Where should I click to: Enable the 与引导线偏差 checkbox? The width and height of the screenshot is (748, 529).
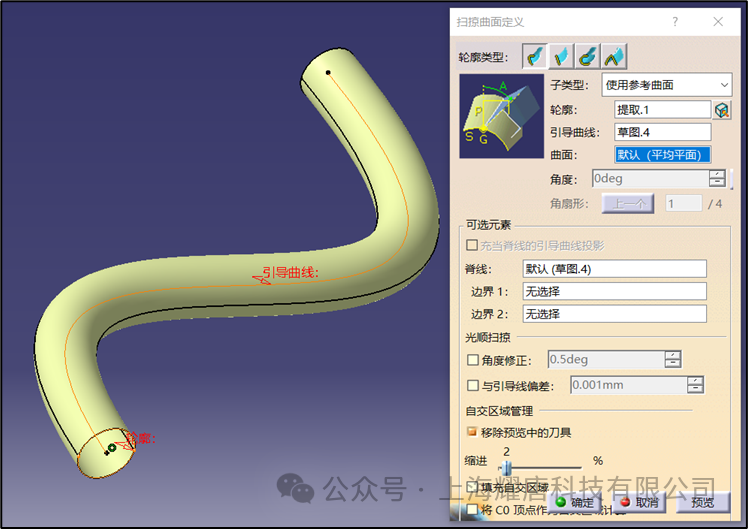473,385
